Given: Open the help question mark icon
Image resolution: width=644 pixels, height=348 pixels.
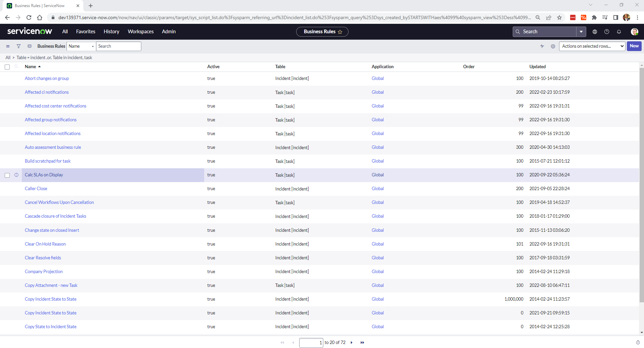Looking at the screenshot, I should (607, 32).
